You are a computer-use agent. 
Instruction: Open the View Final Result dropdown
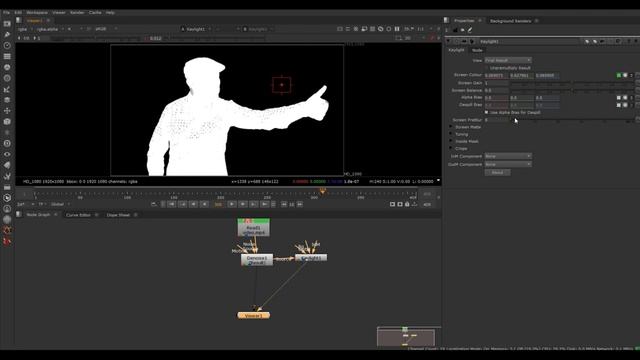(x=508, y=60)
